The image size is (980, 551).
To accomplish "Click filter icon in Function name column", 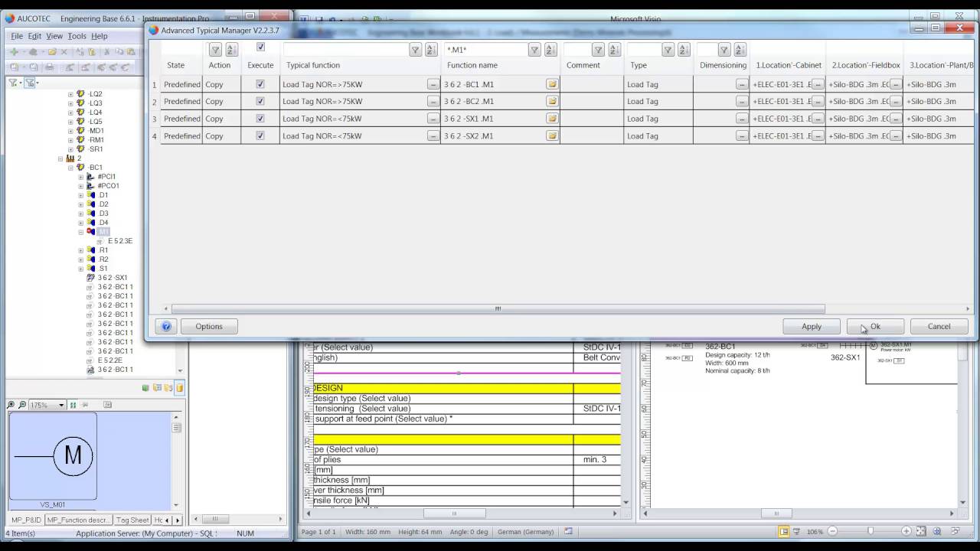I will pyautogui.click(x=534, y=50).
